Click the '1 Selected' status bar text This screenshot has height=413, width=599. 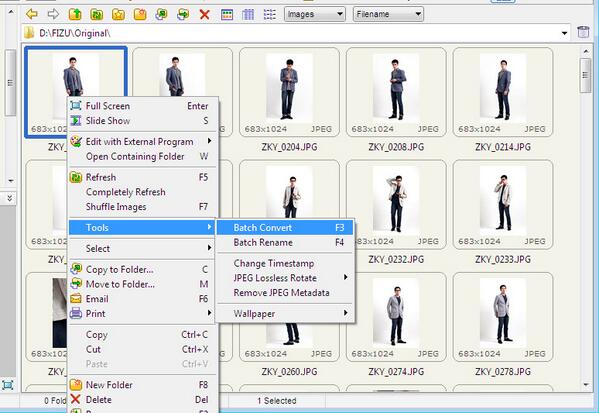point(277,401)
